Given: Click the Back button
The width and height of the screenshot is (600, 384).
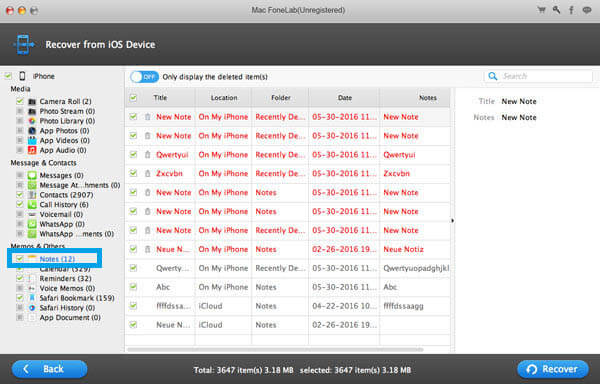Looking at the screenshot, I should point(49,369).
